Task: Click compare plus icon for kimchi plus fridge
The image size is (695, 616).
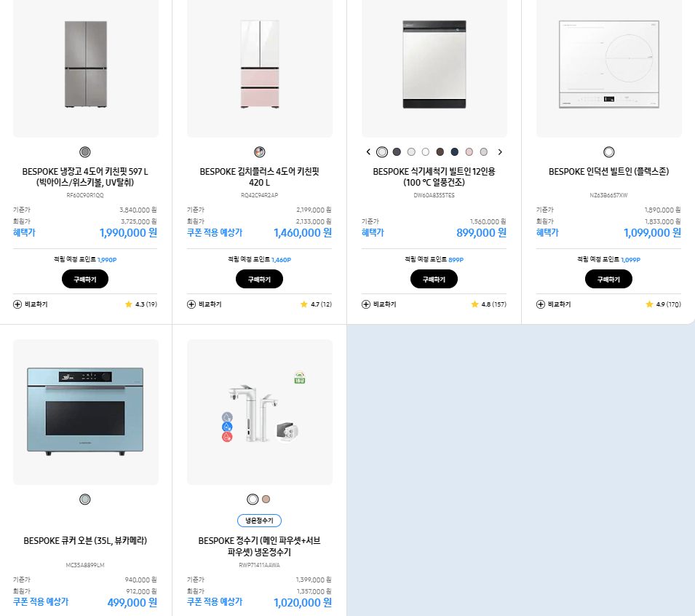Action: click(191, 304)
